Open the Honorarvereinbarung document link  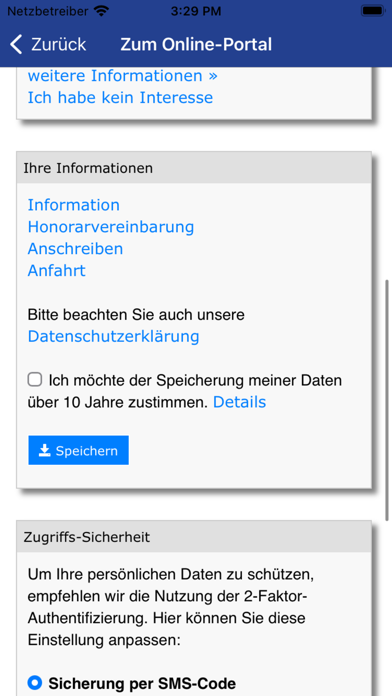111,227
